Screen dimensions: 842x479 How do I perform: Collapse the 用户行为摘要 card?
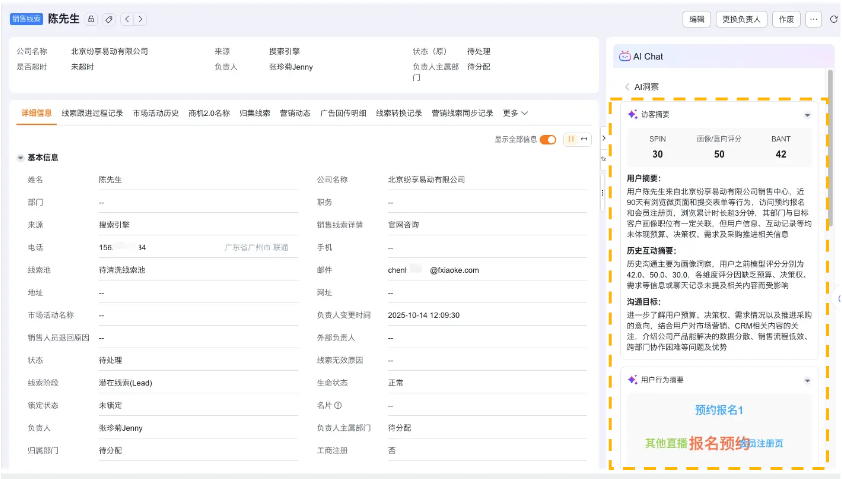coord(807,380)
